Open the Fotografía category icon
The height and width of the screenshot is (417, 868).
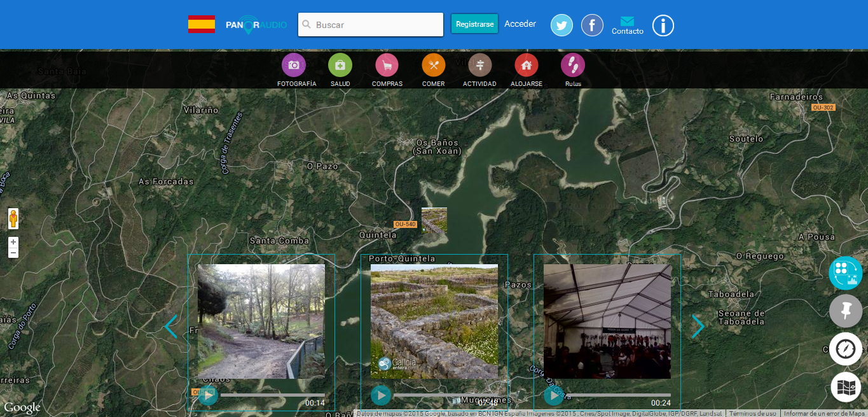[293, 65]
